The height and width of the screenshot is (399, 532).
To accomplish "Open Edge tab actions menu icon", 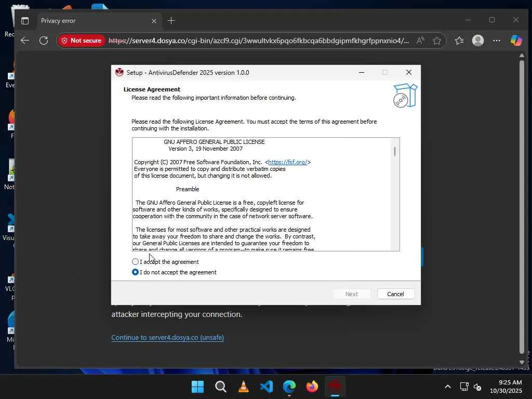I will tap(25, 21).
